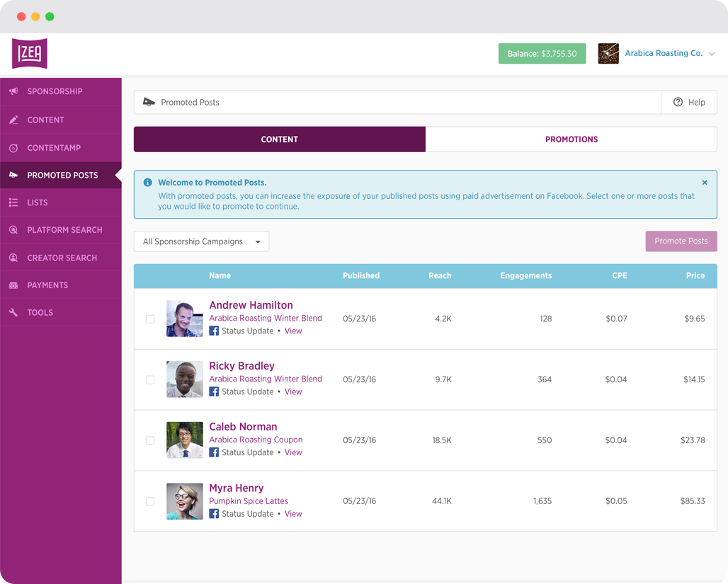Image resolution: width=728 pixels, height=584 pixels.
Task: Open Payments via the cash icon
Action: tap(13, 285)
